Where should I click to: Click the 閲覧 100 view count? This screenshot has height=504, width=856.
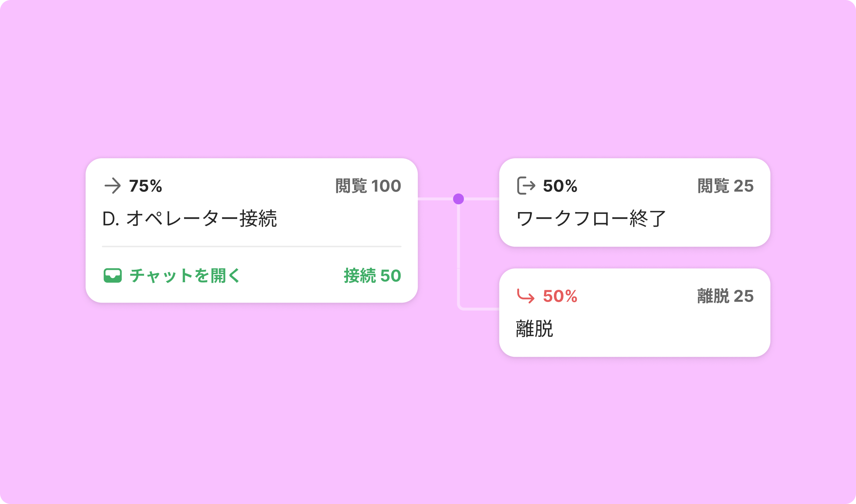(368, 186)
